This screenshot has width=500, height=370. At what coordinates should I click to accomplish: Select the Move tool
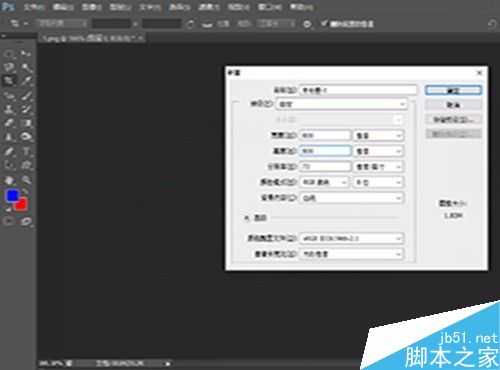click(26, 54)
